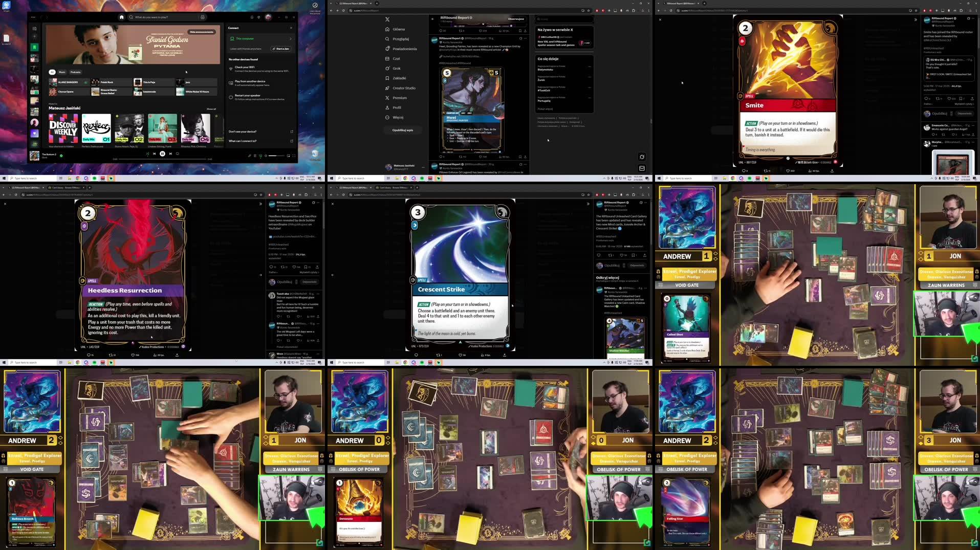980x550 pixels.
Task: Select Creator Studio in the X sidebar
Action: 404,88
